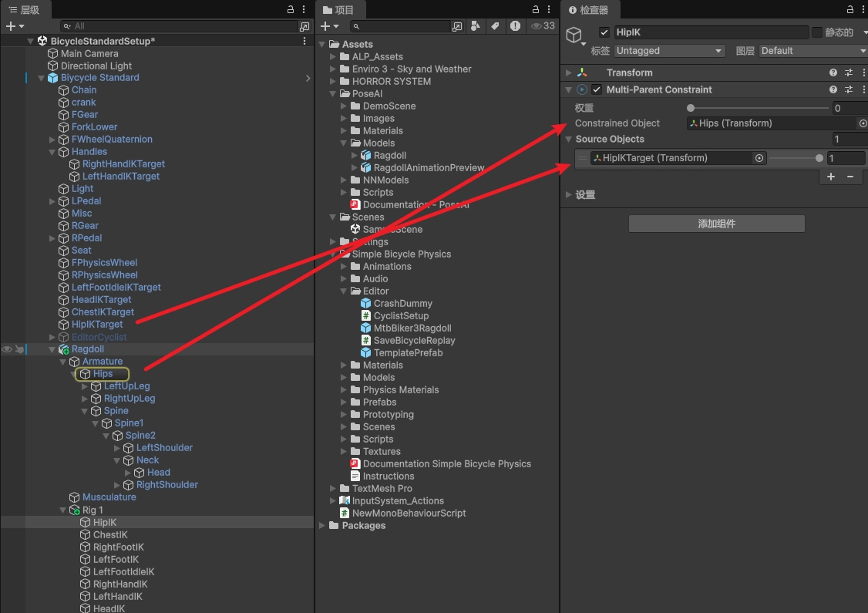Open the Untagged tag dropdown

(669, 51)
